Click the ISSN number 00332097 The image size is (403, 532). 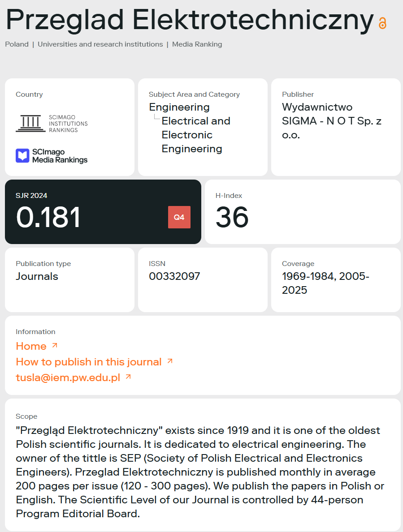(x=174, y=276)
